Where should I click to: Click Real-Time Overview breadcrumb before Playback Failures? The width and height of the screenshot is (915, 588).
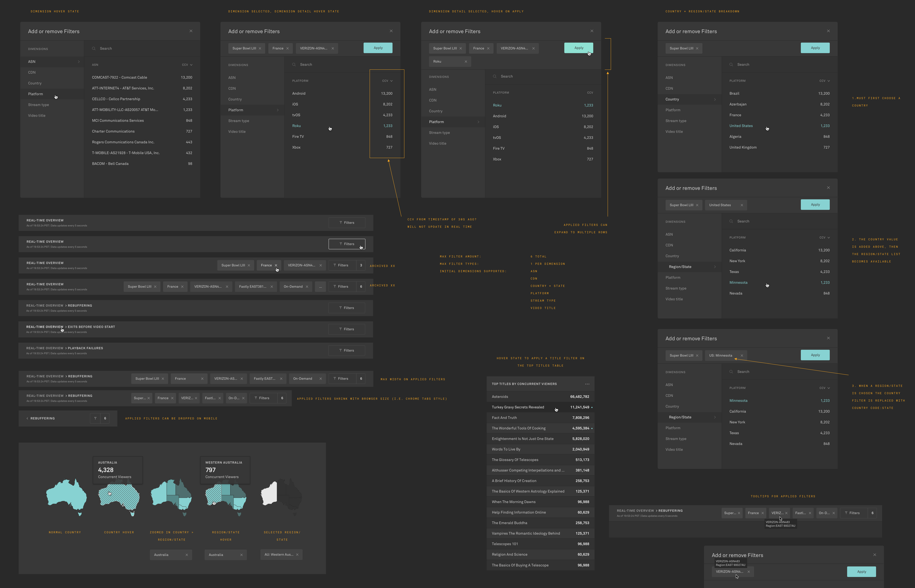(45, 348)
